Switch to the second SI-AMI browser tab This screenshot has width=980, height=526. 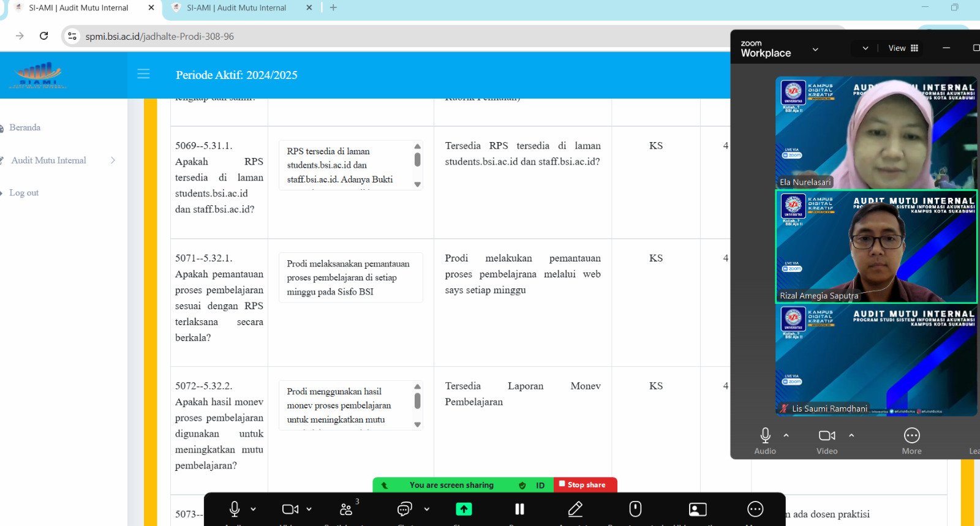pos(236,8)
